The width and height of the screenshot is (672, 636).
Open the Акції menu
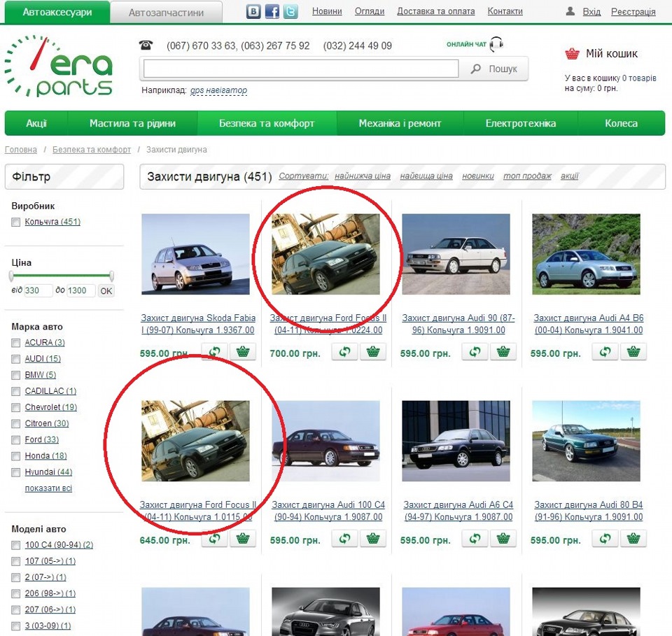(36, 123)
